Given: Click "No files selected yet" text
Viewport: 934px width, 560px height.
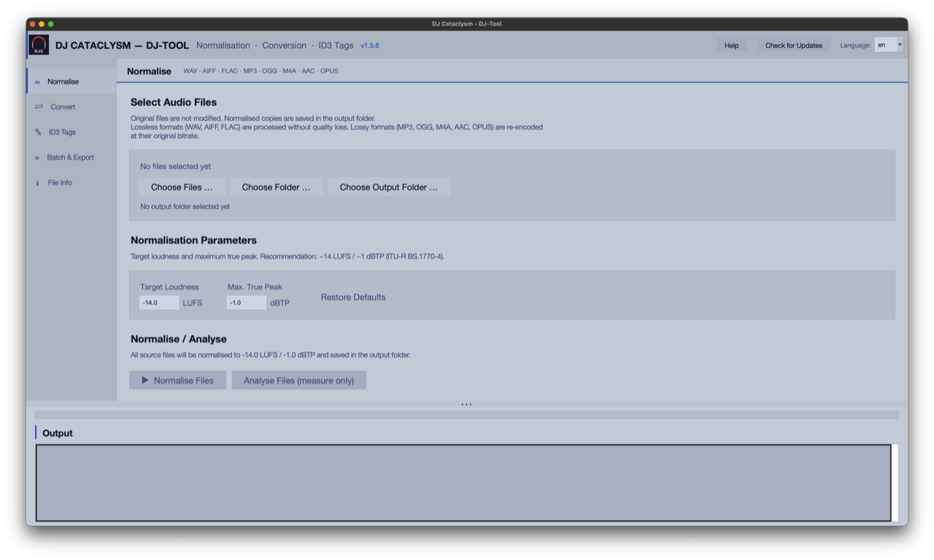Looking at the screenshot, I should coord(175,167).
